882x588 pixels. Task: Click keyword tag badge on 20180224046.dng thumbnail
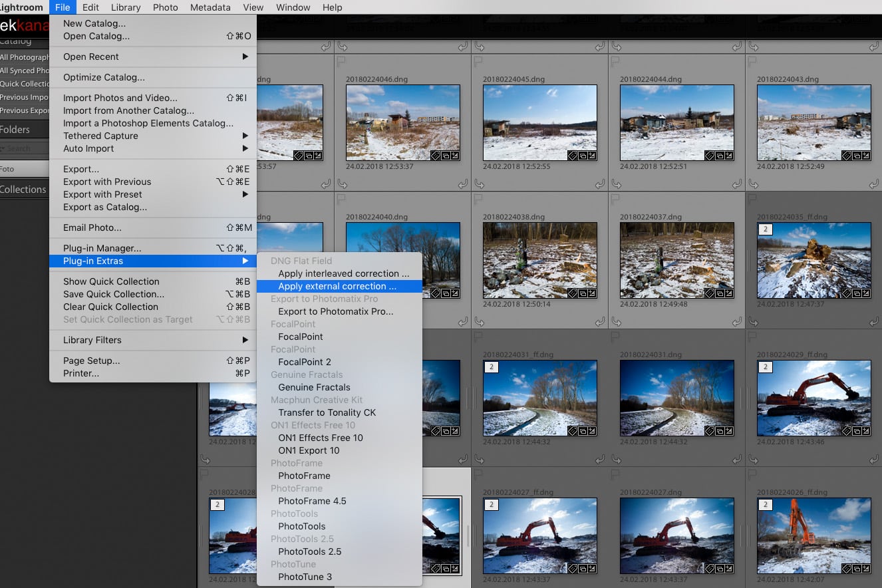coord(436,156)
